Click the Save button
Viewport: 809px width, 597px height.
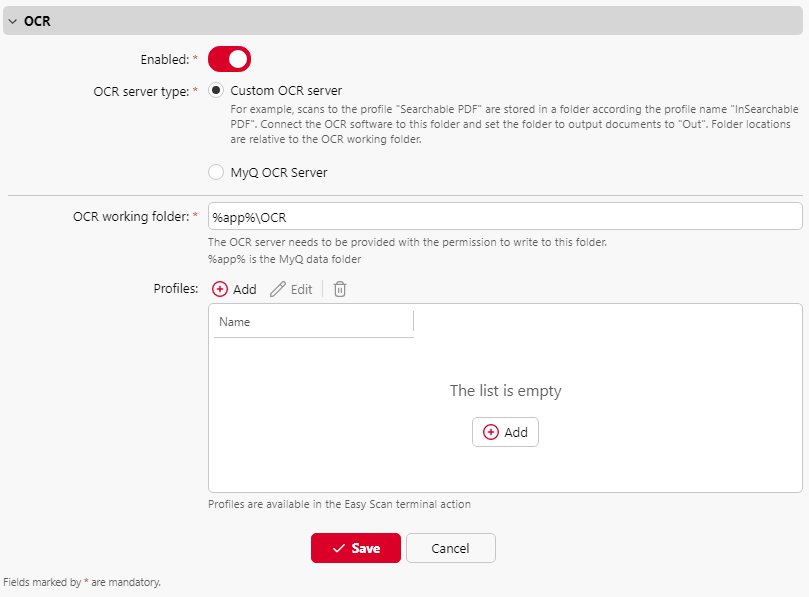[356, 548]
